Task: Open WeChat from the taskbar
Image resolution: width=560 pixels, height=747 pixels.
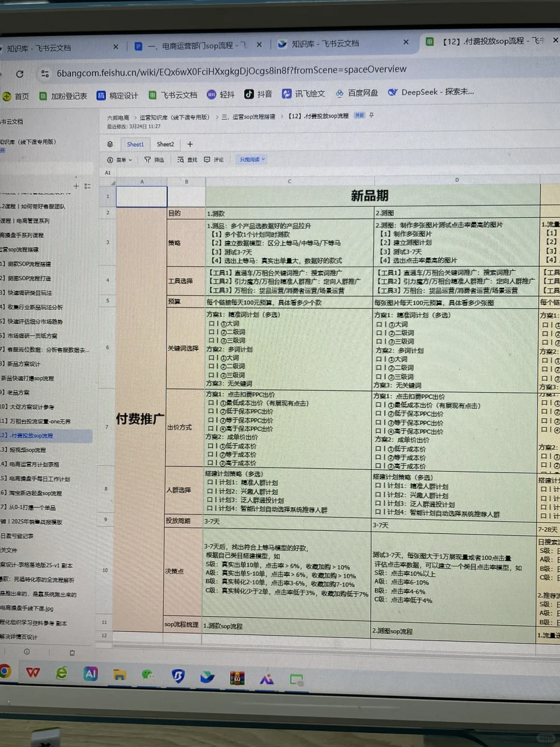Action: [x=148, y=674]
